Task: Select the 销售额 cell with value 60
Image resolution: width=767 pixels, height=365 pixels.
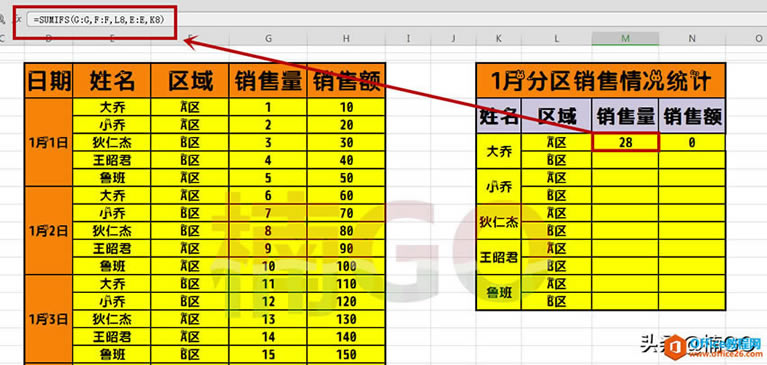Action: tap(346, 195)
